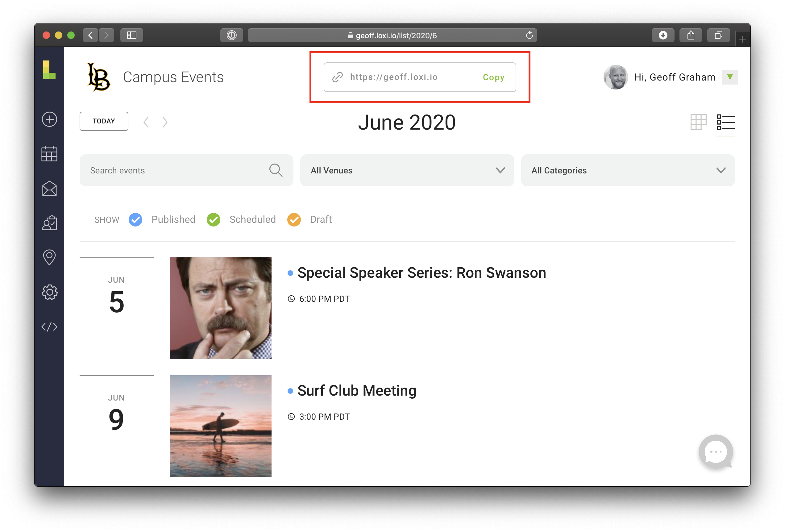Switch to list view icon

pos(725,122)
